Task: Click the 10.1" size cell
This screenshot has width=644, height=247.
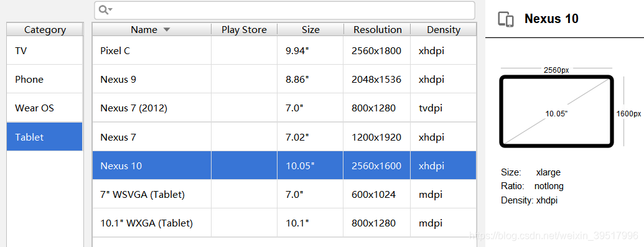Action: [310, 223]
